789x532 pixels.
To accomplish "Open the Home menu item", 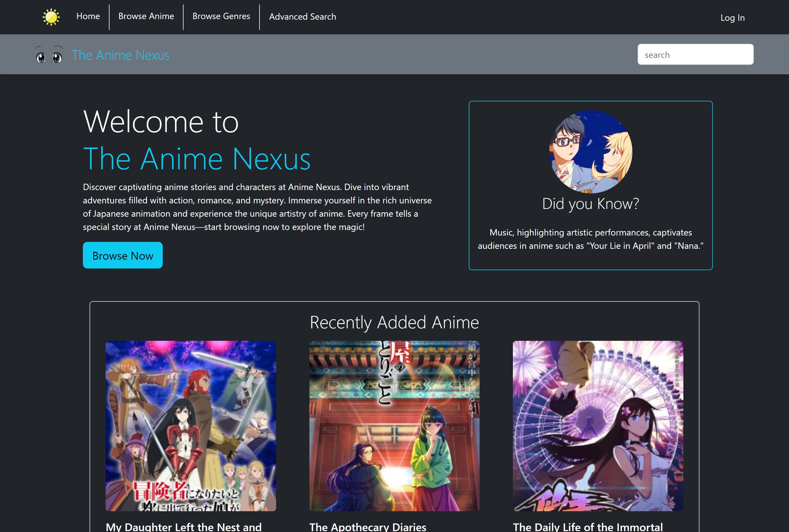I will pyautogui.click(x=88, y=16).
